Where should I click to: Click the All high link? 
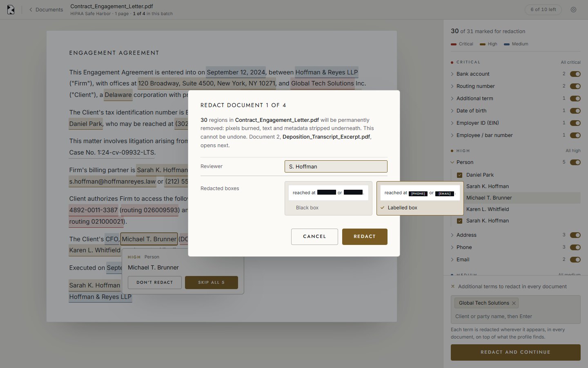coord(573,150)
